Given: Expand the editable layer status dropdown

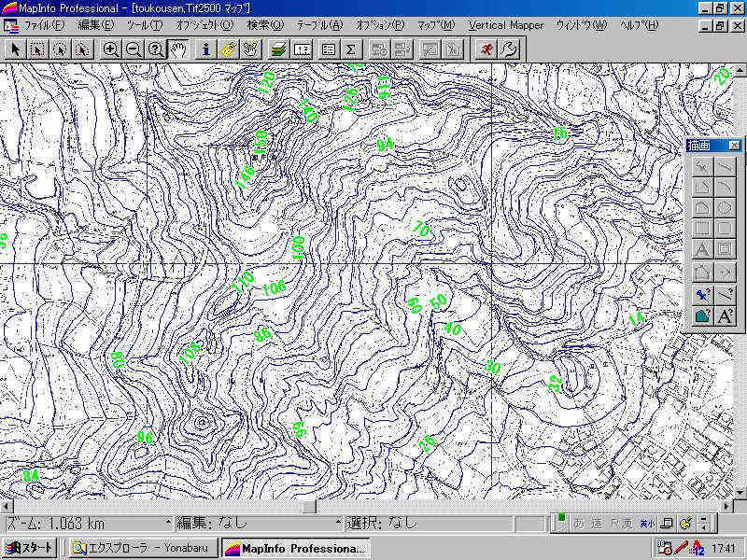Looking at the screenshot, I should click(338, 524).
